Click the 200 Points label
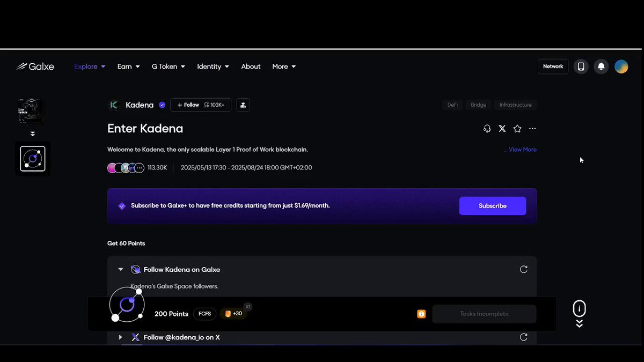 click(x=171, y=314)
